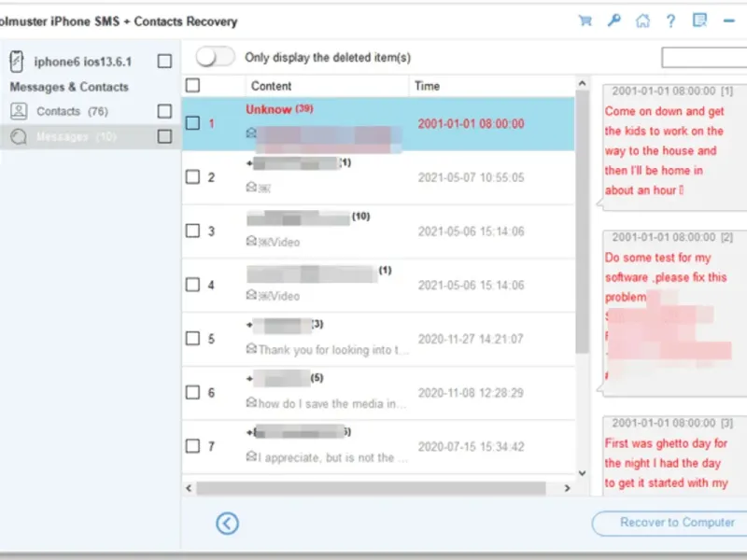Screen dimensions: 747x560
Task: Click time 2020-11-27 14:21:07
Action: coord(471,339)
